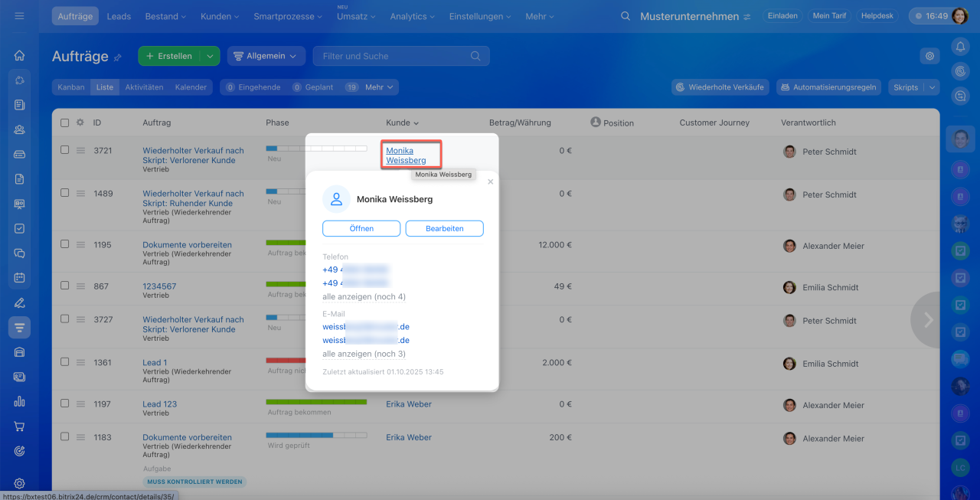The height and width of the screenshot is (500, 980).
Task: Click the home icon in left sidebar
Action: point(19,55)
